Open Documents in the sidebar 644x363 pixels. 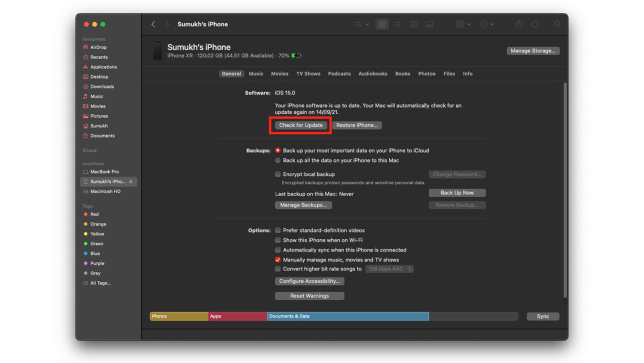coord(102,136)
